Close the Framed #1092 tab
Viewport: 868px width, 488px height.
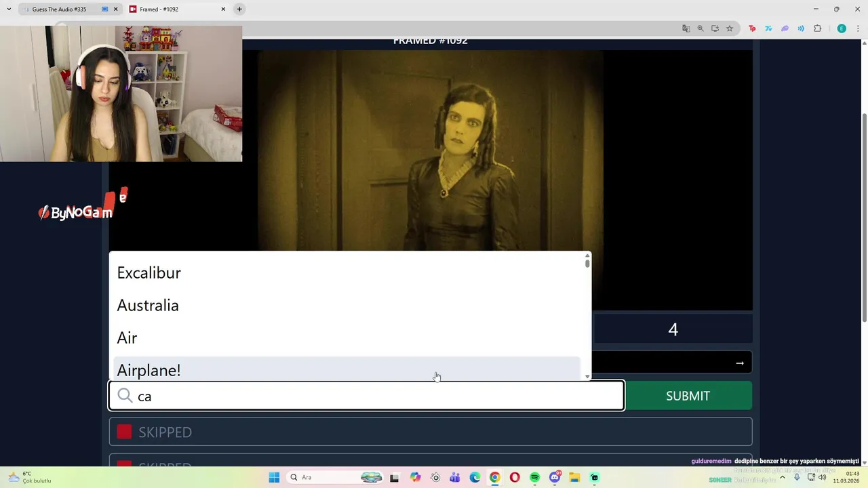(223, 9)
